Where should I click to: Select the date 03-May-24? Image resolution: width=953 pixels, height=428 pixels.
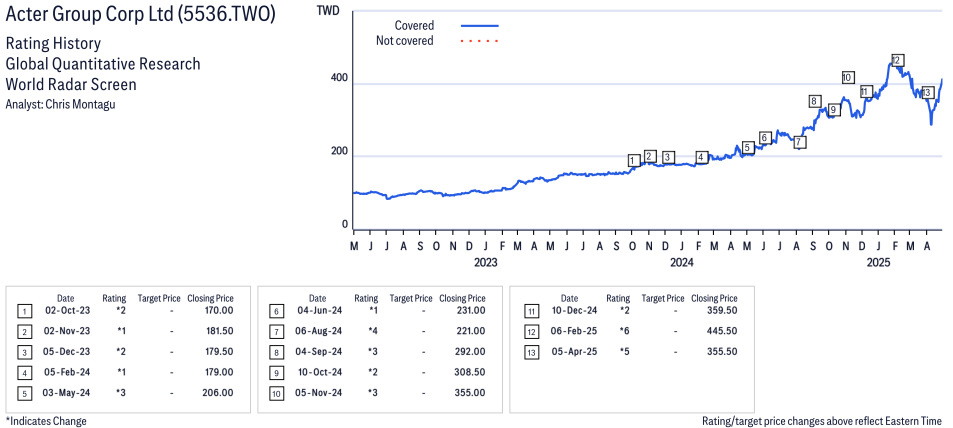point(67,393)
